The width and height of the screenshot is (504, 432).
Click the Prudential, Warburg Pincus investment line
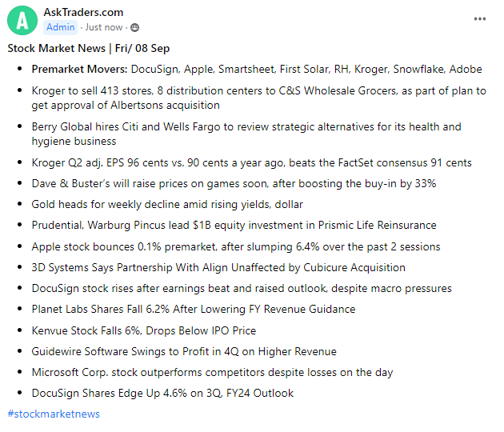[234, 225]
